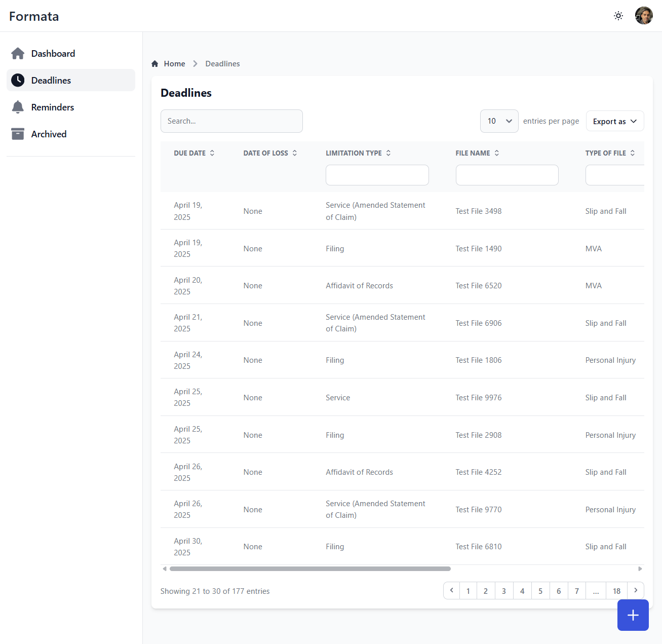The width and height of the screenshot is (662, 644).
Task: Click the blue plus add button
Action: (633, 615)
